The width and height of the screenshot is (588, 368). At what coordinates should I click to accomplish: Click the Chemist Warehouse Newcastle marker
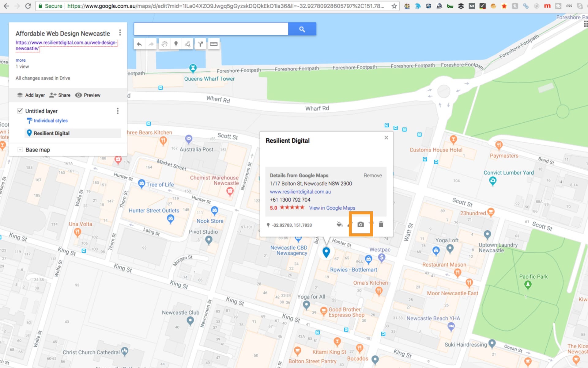click(230, 192)
